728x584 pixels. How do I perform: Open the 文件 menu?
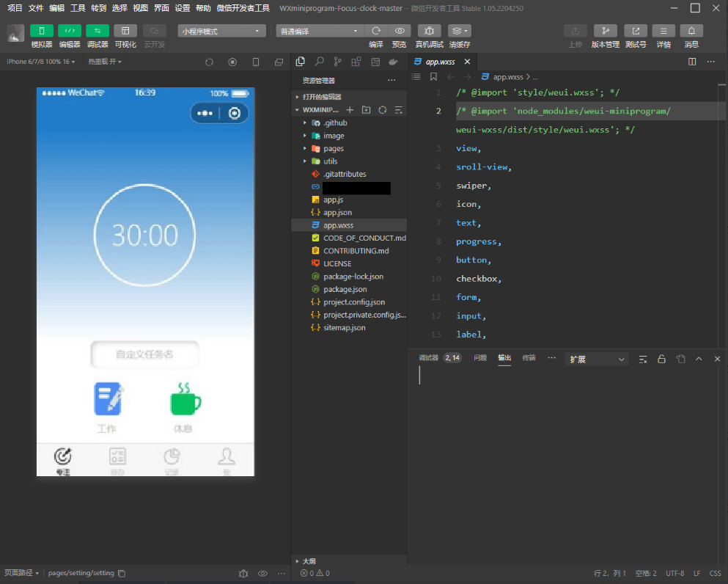pos(36,8)
